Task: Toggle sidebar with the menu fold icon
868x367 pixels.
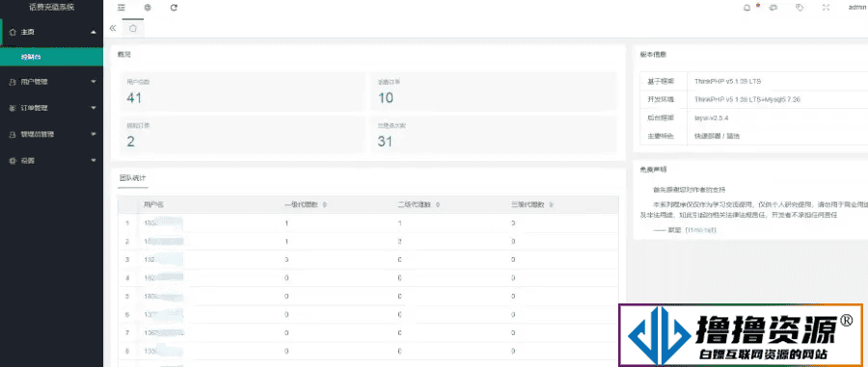Action: [122, 7]
